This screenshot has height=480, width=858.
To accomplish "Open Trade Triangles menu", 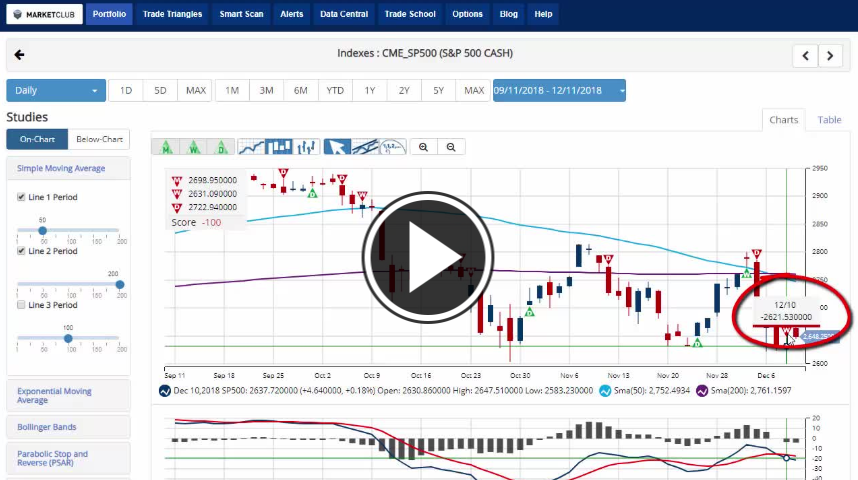I will pos(172,14).
